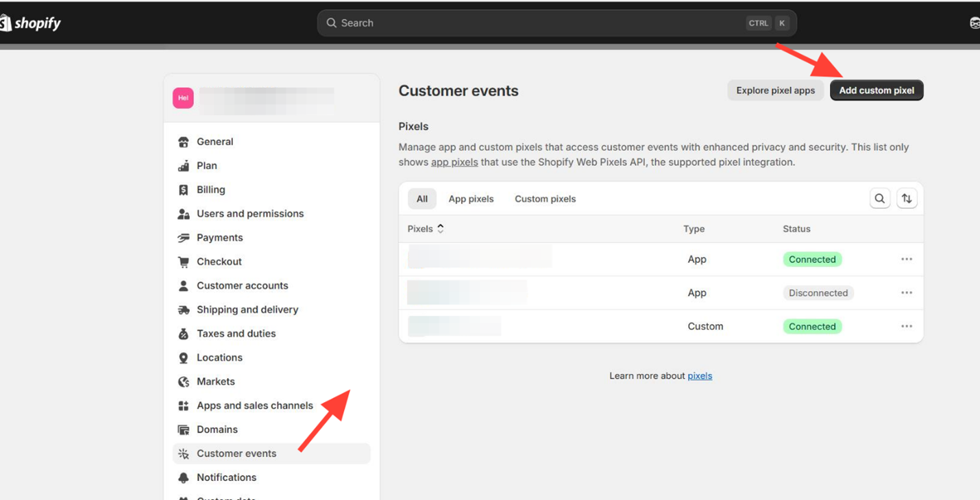
Task: Focus the top Search field
Action: (556, 23)
